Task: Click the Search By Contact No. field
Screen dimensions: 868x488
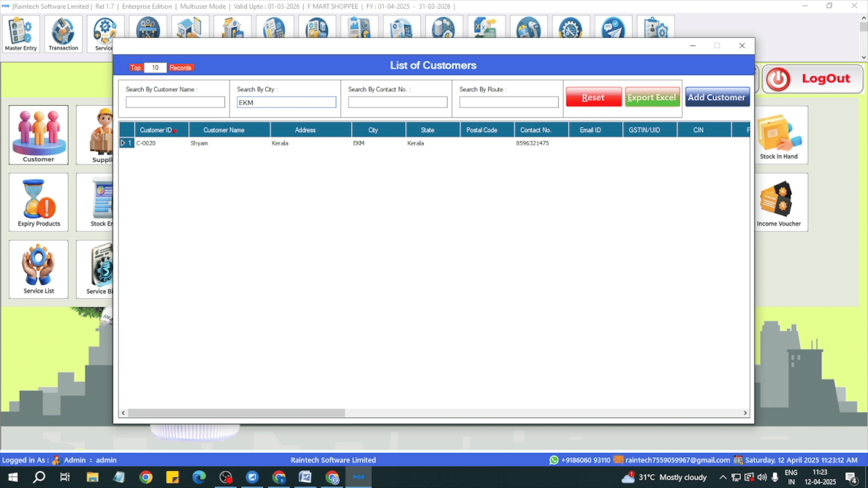Action: pyautogui.click(x=398, y=103)
